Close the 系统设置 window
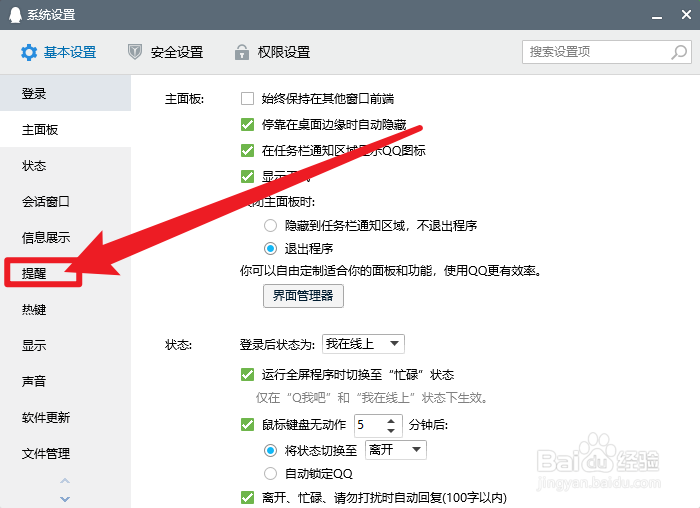The image size is (700, 508). 686,15
